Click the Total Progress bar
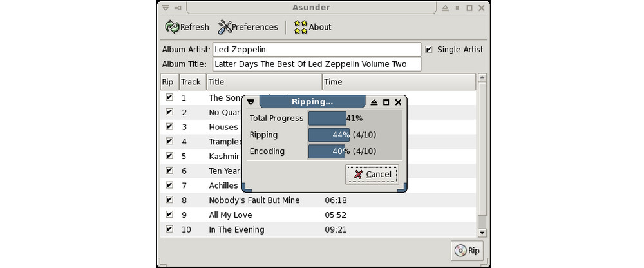Image resolution: width=644 pixels, height=268 pixels. click(x=355, y=119)
